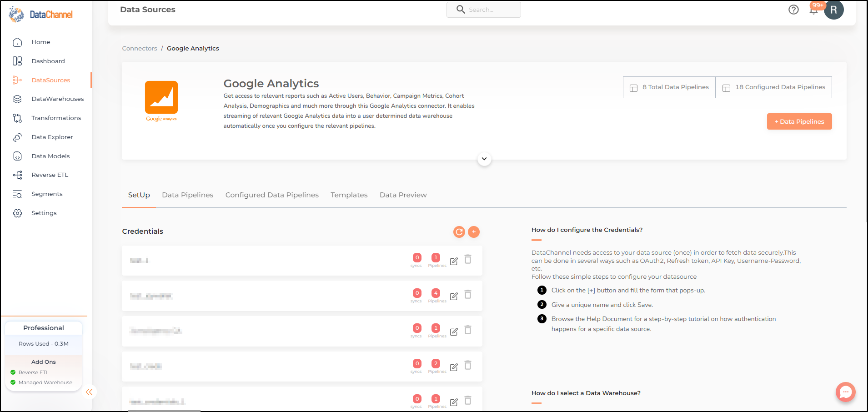Click the Google Analytics breadcrumb
Image resolution: width=868 pixels, height=412 pixels.
[193, 48]
